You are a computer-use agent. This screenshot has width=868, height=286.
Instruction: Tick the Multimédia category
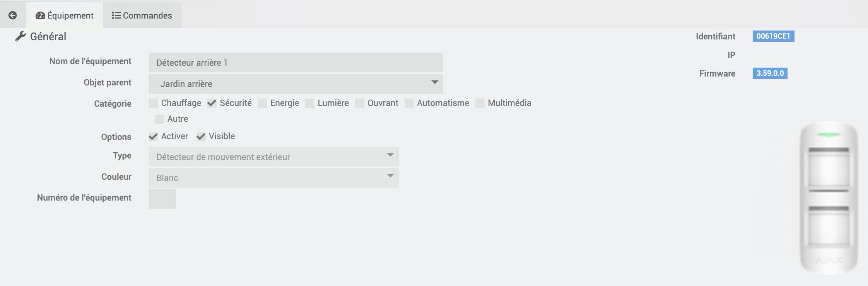pyautogui.click(x=480, y=103)
